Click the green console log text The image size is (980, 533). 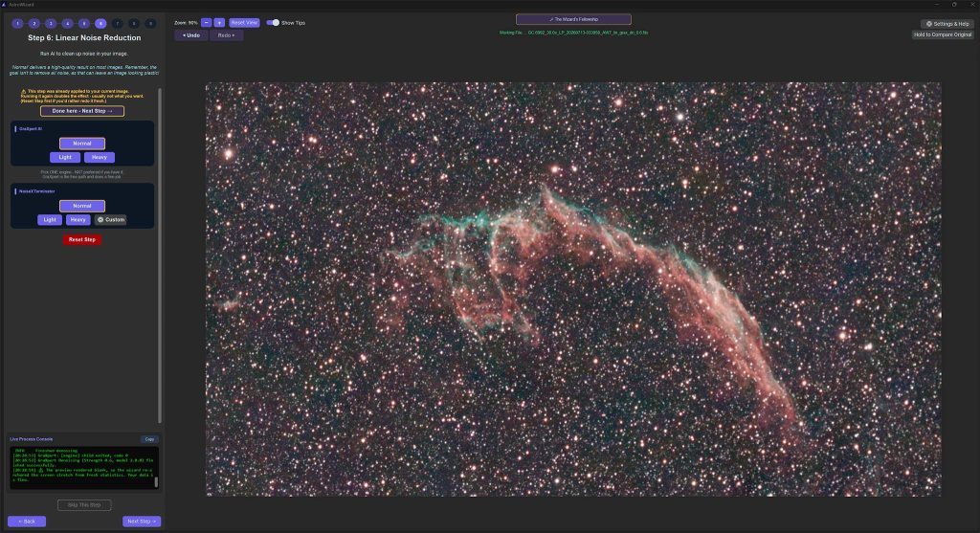coord(82,465)
